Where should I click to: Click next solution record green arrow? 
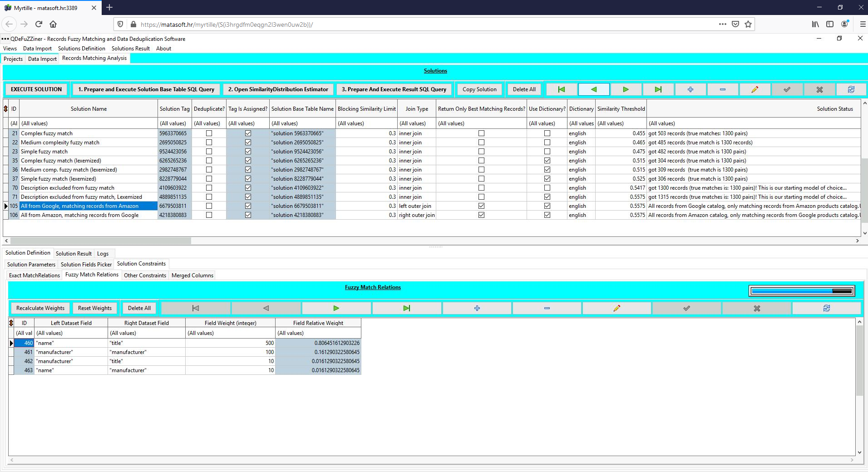pyautogui.click(x=626, y=89)
